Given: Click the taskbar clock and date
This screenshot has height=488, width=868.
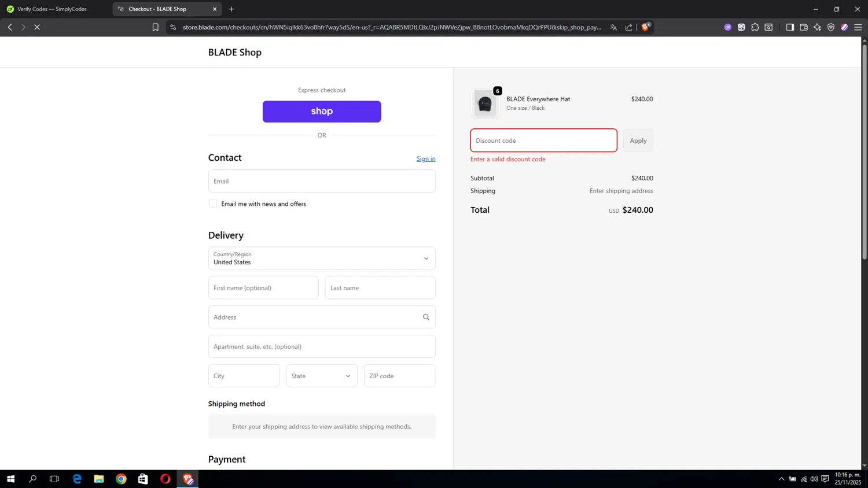Looking at the screenshot, I should pos(848,479).
